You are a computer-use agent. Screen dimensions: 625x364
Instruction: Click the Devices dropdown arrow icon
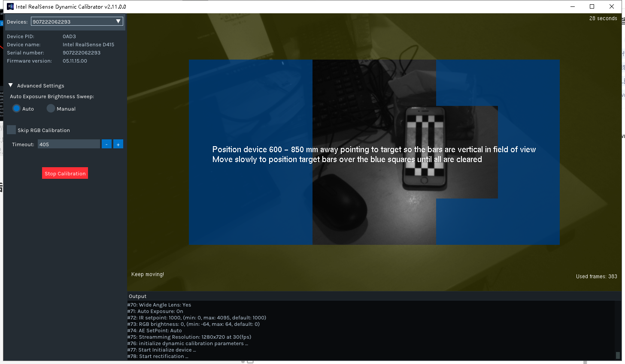pos(118,21)
